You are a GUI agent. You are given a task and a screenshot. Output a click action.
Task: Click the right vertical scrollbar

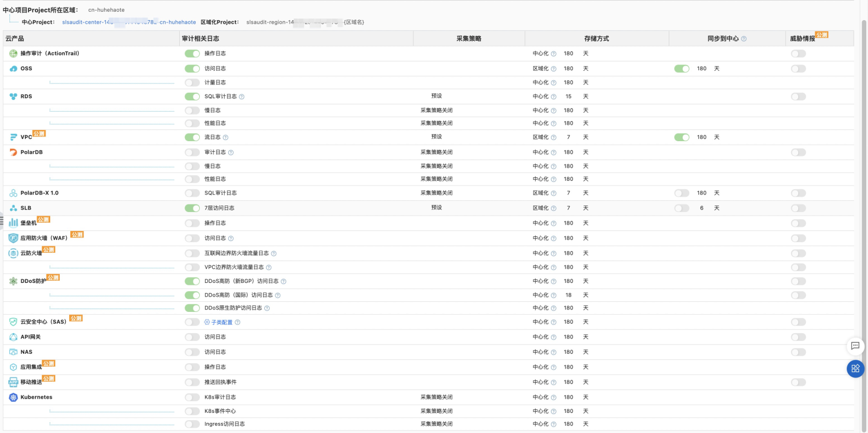click(x=864, y=177)
